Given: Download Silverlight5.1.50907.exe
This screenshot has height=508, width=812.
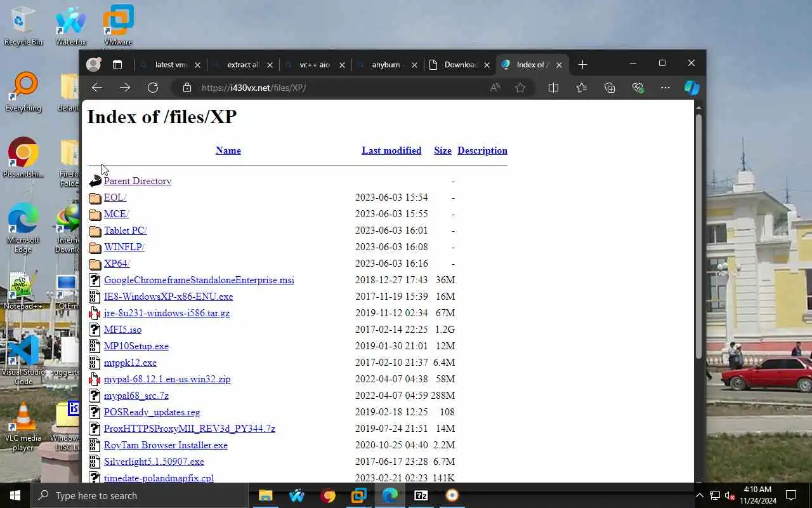Looking at the screenshot, I should (154, 462).
